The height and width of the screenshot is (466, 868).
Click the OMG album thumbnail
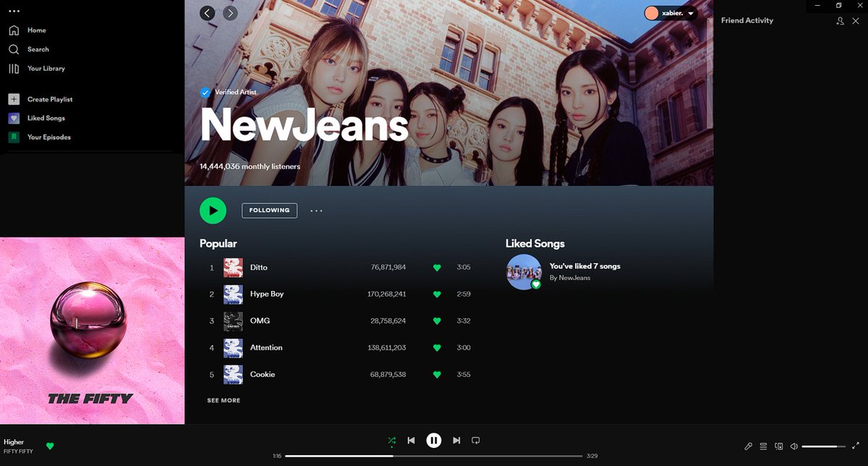point(233,321)
